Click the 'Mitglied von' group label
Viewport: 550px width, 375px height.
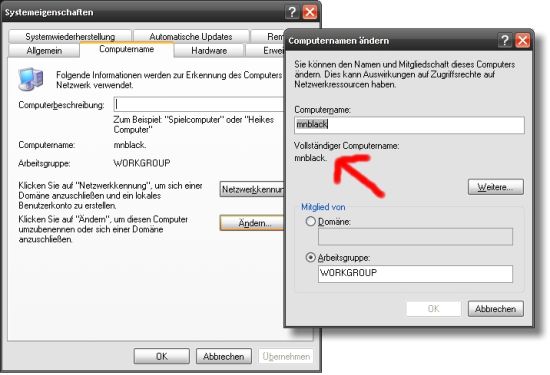tap(323, 207)
